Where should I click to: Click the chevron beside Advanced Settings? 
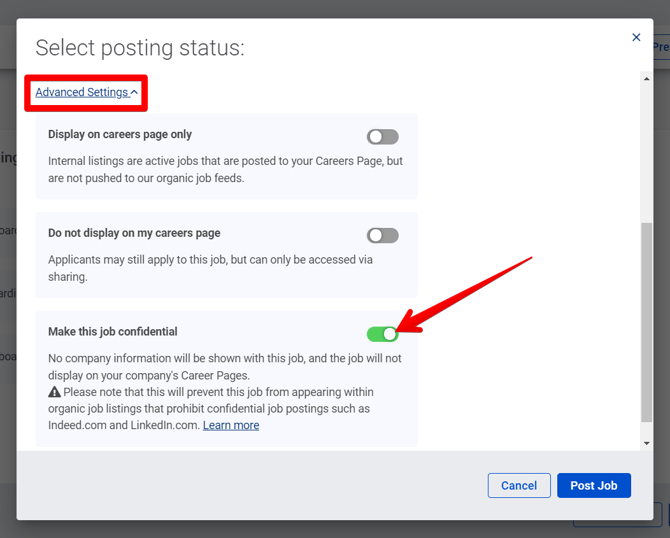point(134,93)
